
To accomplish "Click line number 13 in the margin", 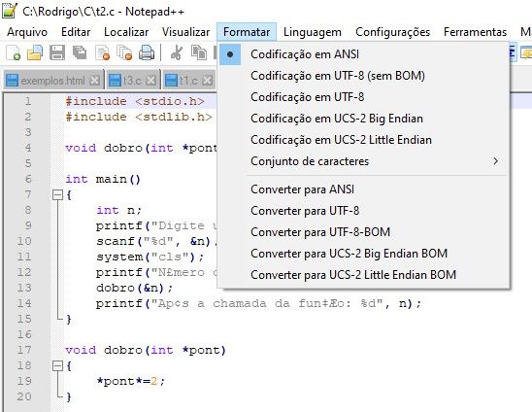I will 24,288.
